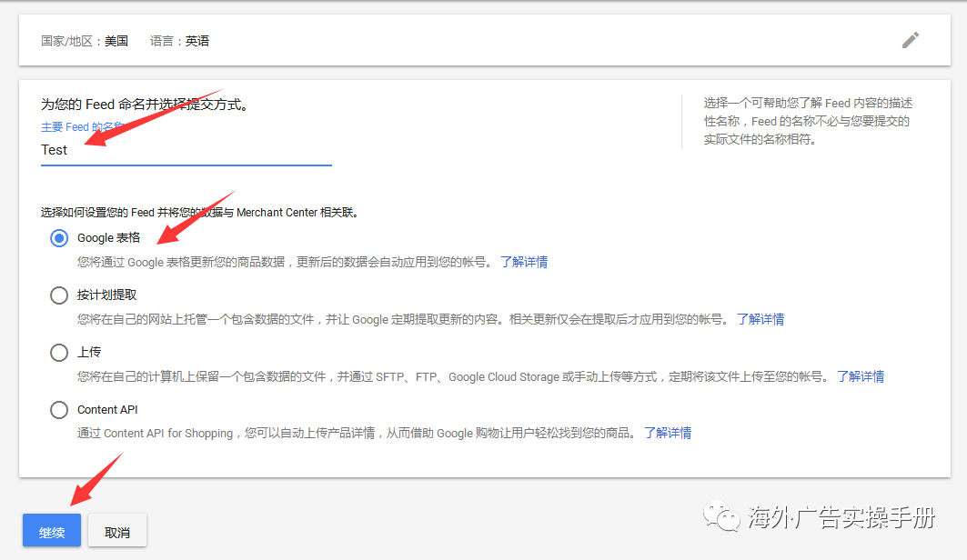Click the Content API option title text

point(107,410)
